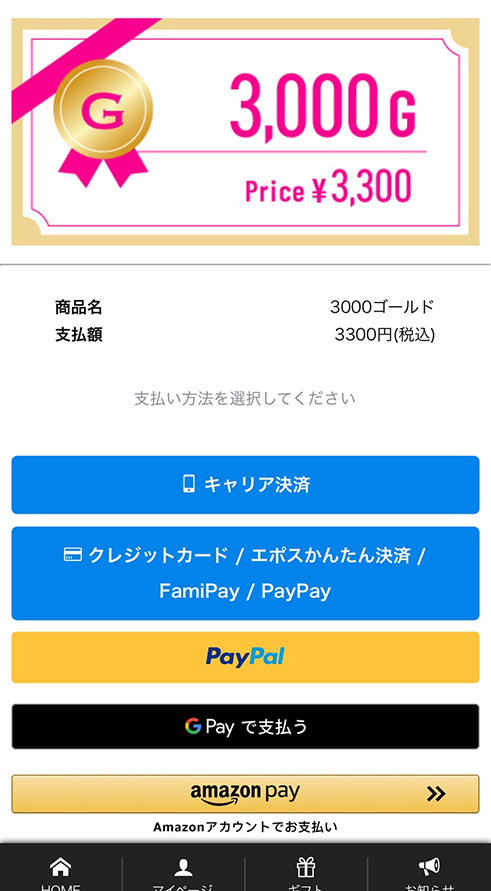491x891 pixels.
Task: Open notifications via the megaphone icon
Action: [x=429, y=867]
